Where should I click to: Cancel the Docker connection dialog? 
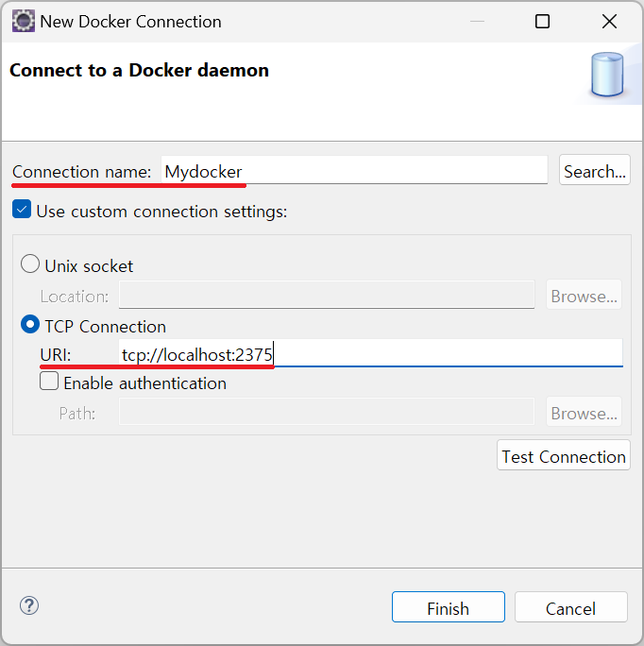pos(570,608)
